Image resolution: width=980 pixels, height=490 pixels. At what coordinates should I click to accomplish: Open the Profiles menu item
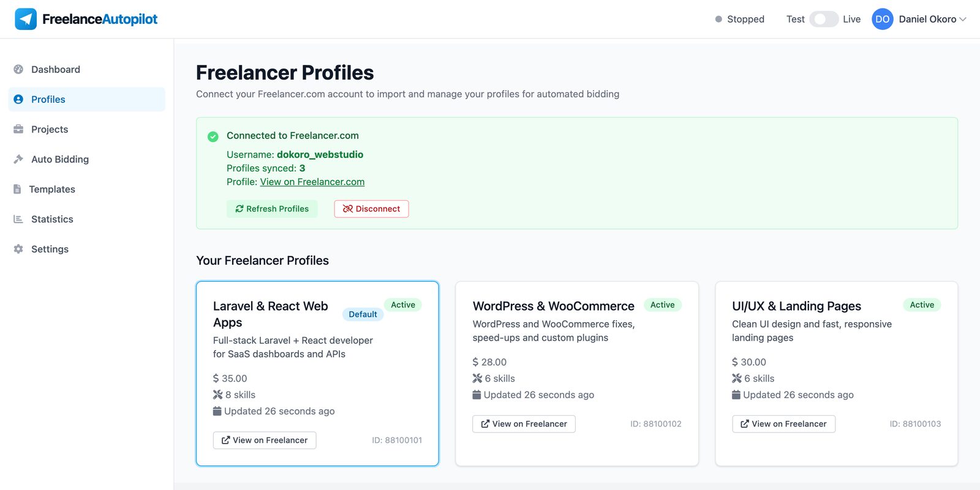coord(86,99)
